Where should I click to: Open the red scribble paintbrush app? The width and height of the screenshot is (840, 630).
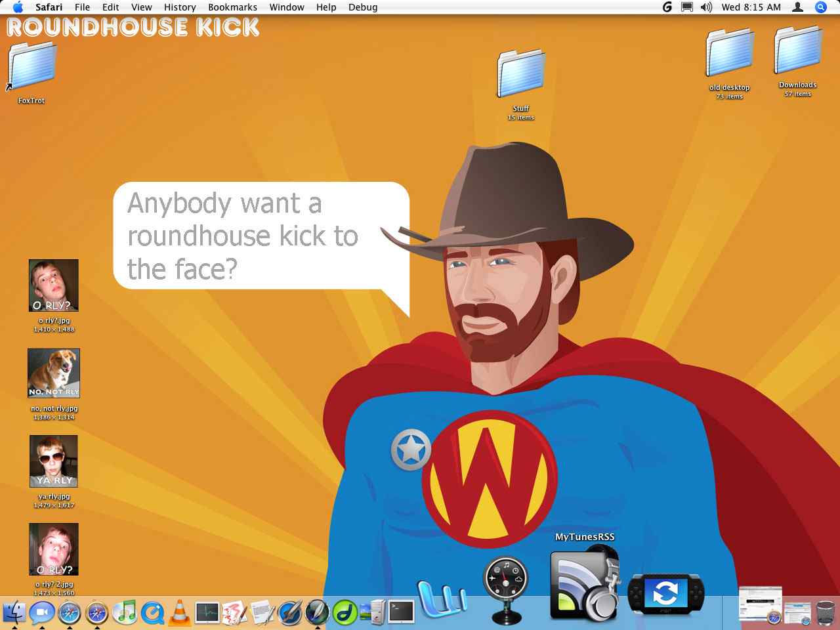point(234,613)
